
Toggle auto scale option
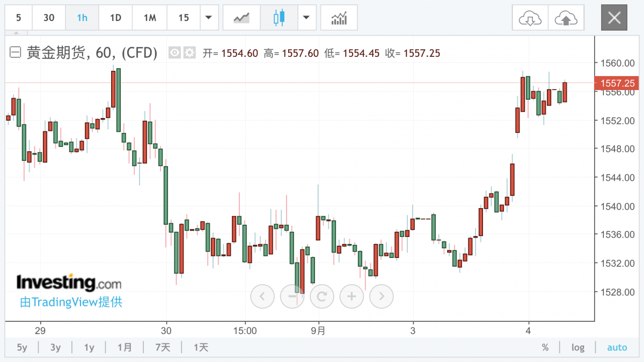617,348
